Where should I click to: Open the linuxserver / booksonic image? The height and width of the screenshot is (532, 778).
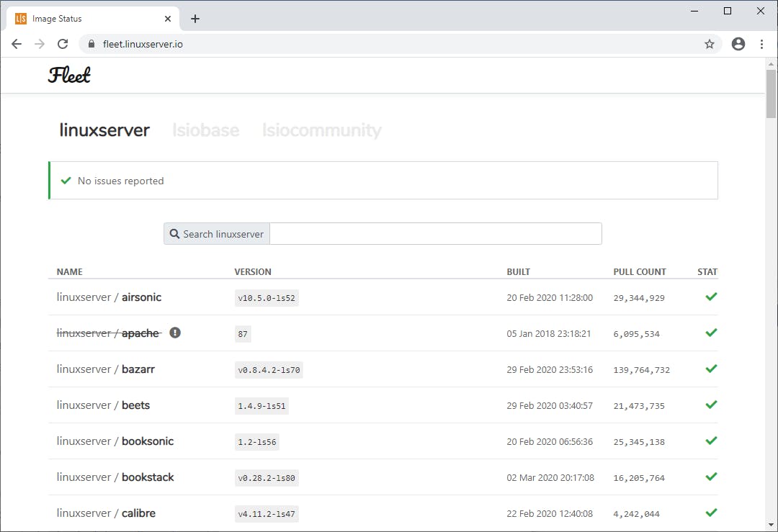pos(115,441)
